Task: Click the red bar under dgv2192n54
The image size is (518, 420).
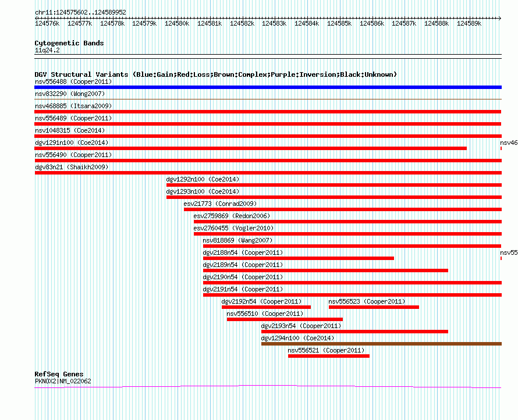Action: click(266, 307)
